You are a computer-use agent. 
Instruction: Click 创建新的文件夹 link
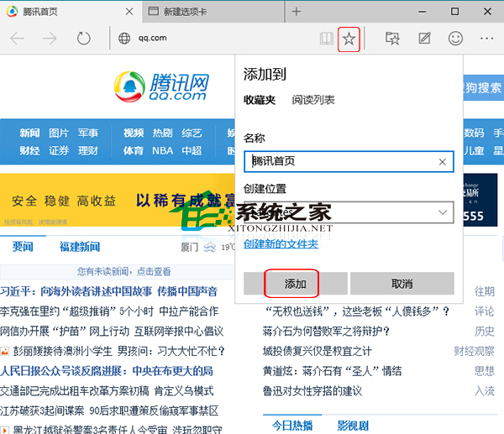(281, 244)
